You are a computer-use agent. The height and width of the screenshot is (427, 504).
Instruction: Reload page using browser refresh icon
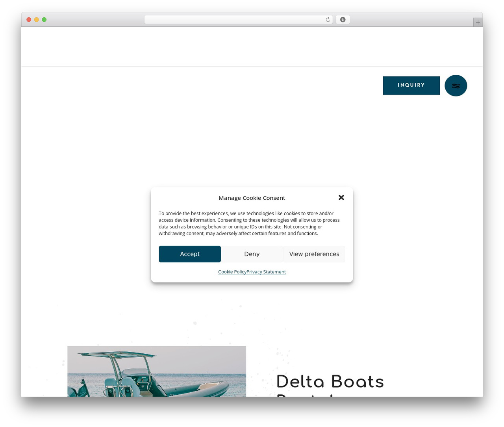[x=328, y=20]
